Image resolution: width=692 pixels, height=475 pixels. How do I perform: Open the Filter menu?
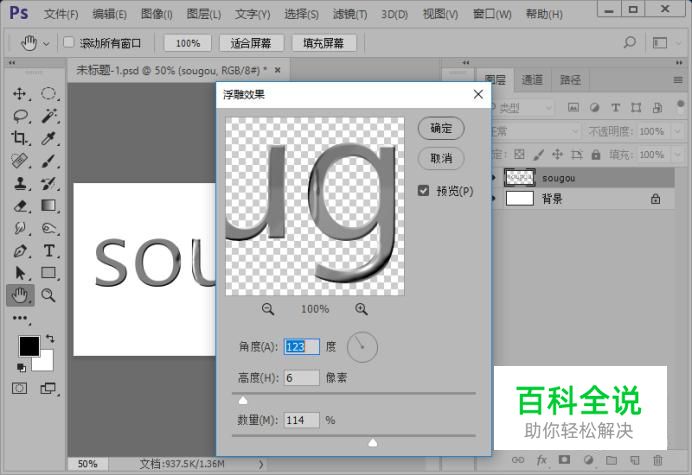[x=350, y=14]
